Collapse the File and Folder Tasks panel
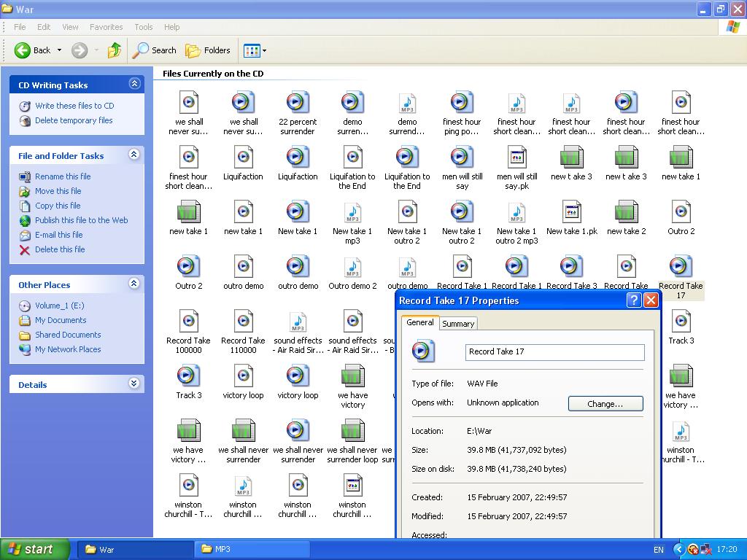 134,155
